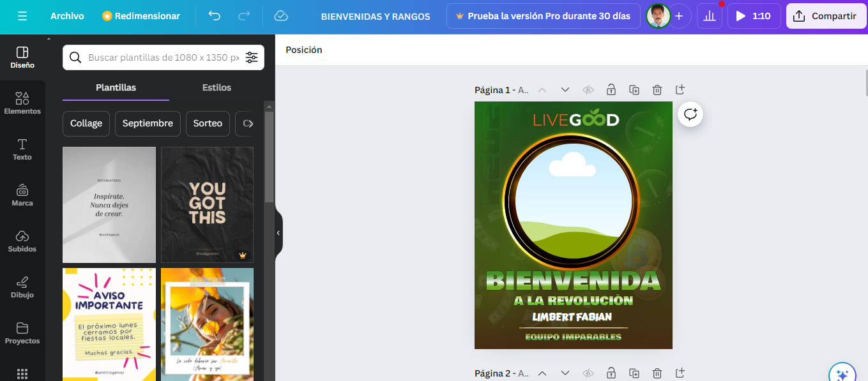
Task: Open the Dibujo drawing panel
Action: click(22, 287)
